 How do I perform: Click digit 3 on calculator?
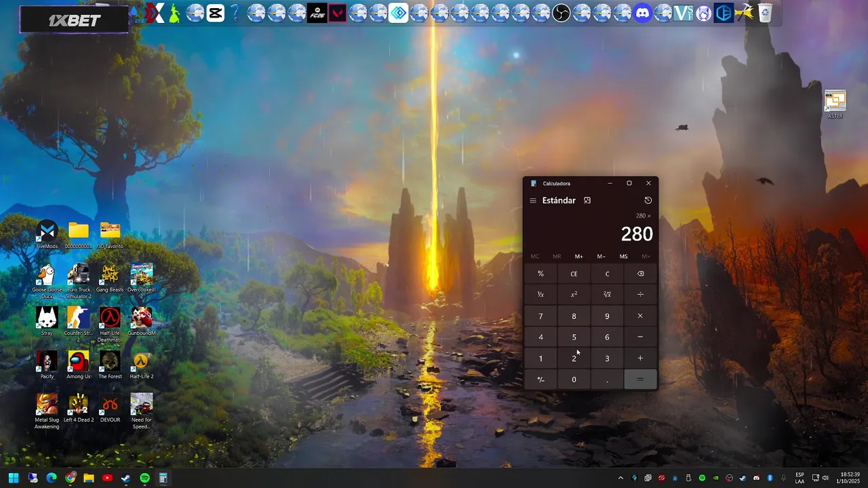(607, 359)
